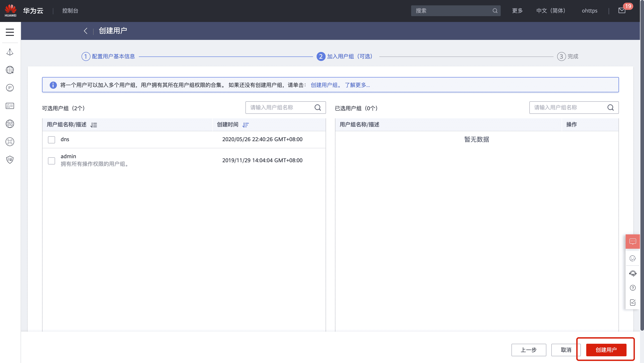Click search icon for available user groups
The image size is (644, 363).
point(318,108)
